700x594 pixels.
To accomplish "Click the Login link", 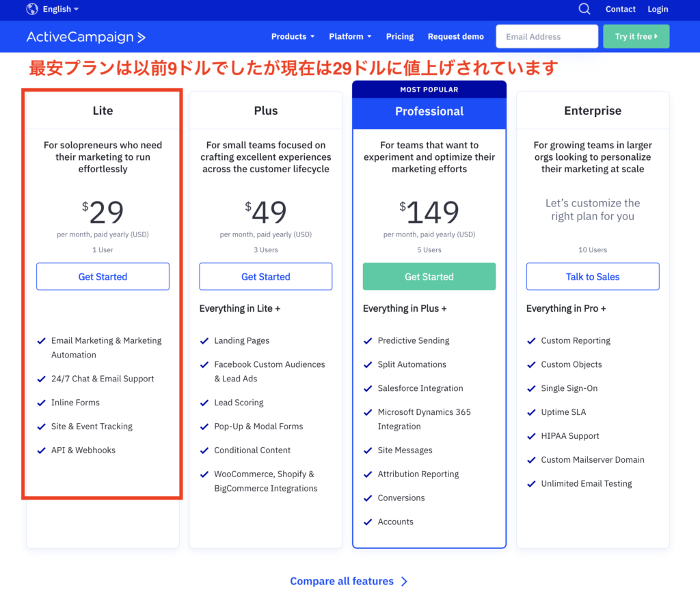I will point(658,9).
